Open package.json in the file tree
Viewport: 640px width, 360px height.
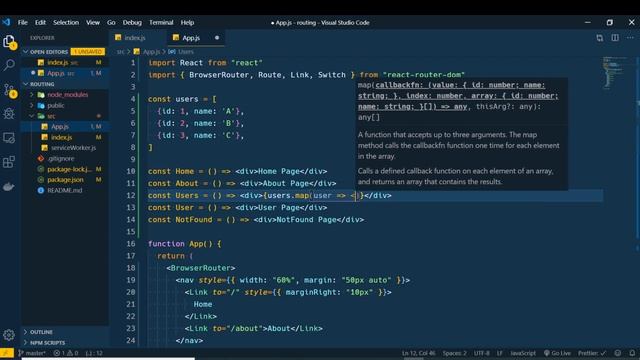click(65, 180)
